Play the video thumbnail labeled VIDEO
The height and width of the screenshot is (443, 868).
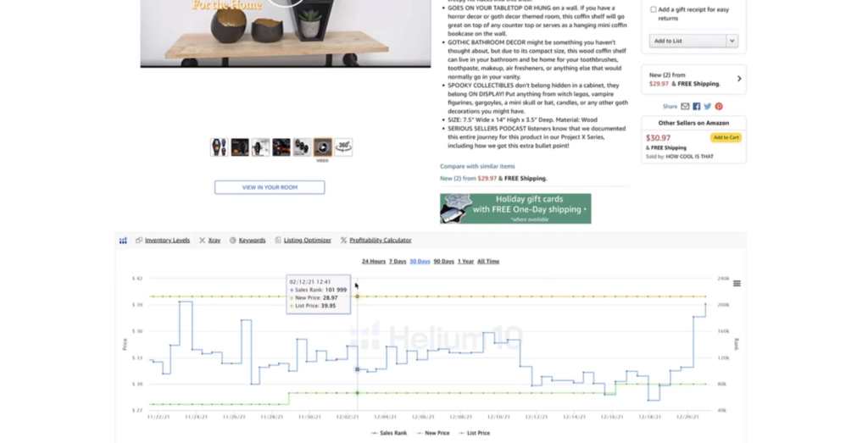click(323, 147)
